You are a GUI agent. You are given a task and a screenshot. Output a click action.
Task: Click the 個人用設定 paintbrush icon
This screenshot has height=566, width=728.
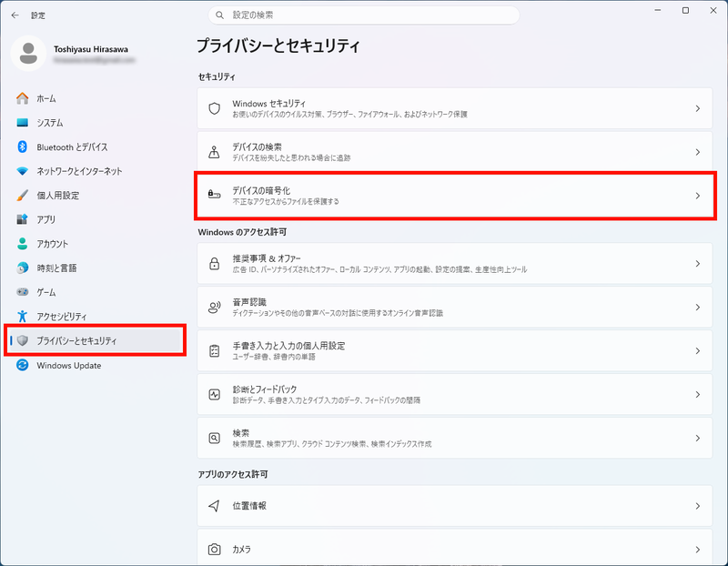[22, 196]
